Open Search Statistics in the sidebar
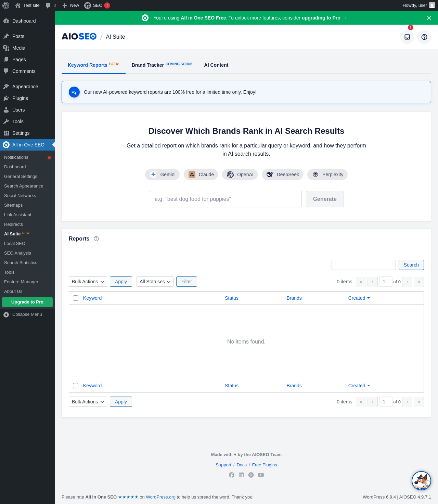Image resolution: width=438 pixels, height=504 pixels. coord(21,263)
